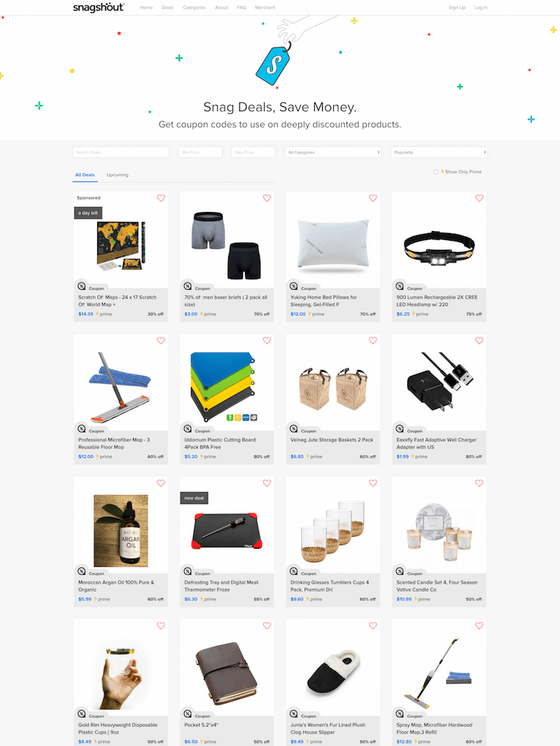Favorite the Yuking Home Bed Pillows deal
This screenshot has height=746, width=560.
click(373, 198)
